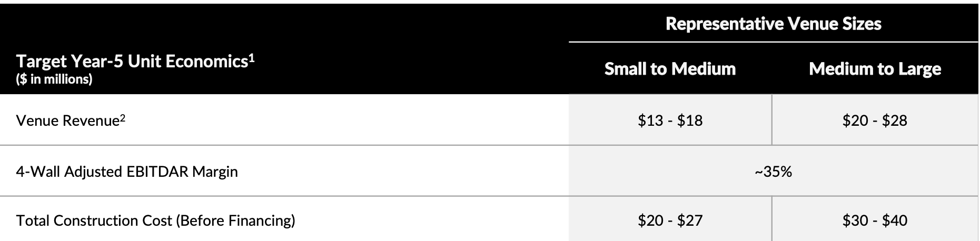
Task: Click the (Before Financing) parenthetical text
Action: [235, 220]
